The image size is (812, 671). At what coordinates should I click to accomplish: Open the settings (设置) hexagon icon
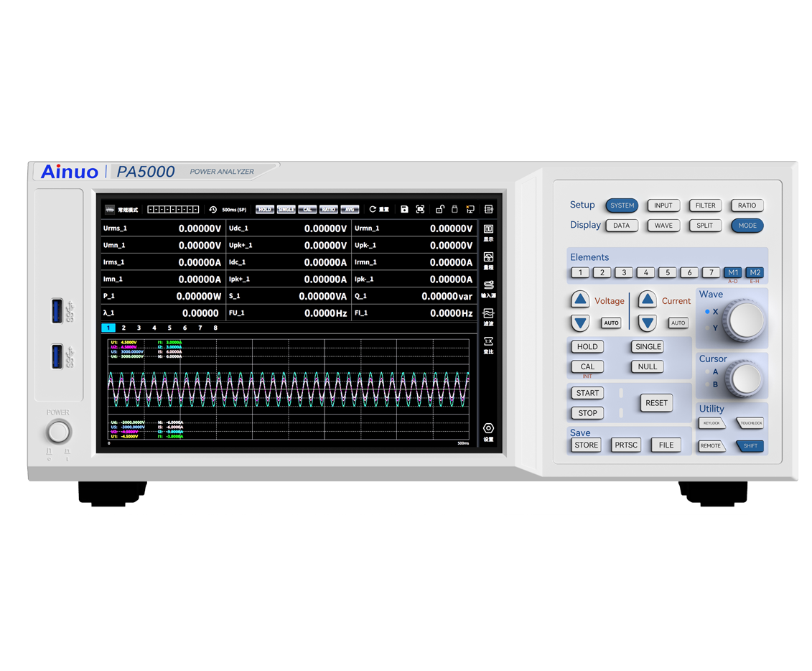tap(488, 432)
